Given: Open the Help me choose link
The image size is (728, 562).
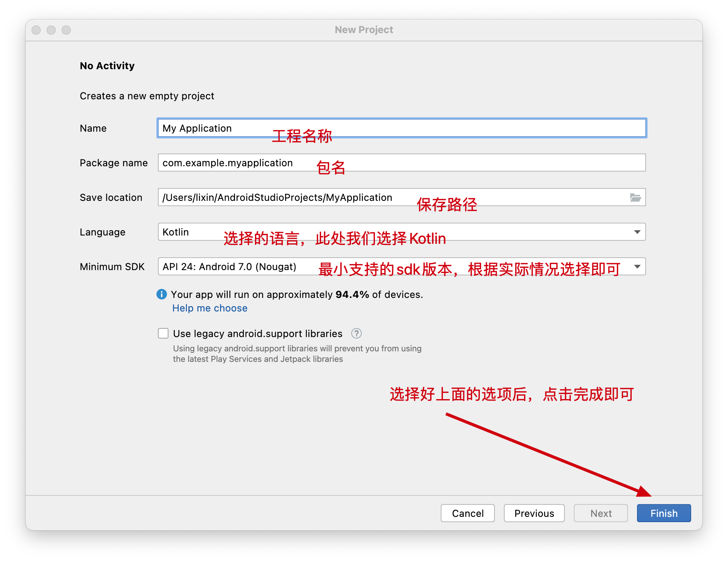Looking at the screenshot, I should (x=210, y=308).
